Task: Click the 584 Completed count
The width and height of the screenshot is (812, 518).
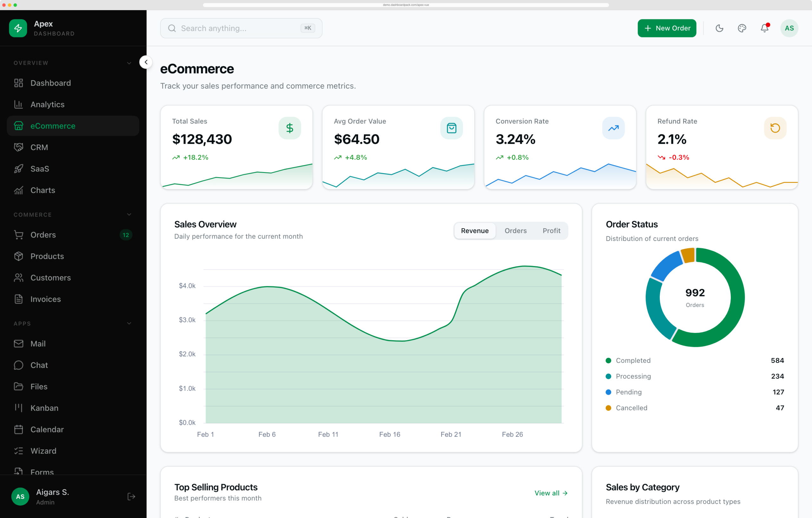Action: tap(777, 360)
